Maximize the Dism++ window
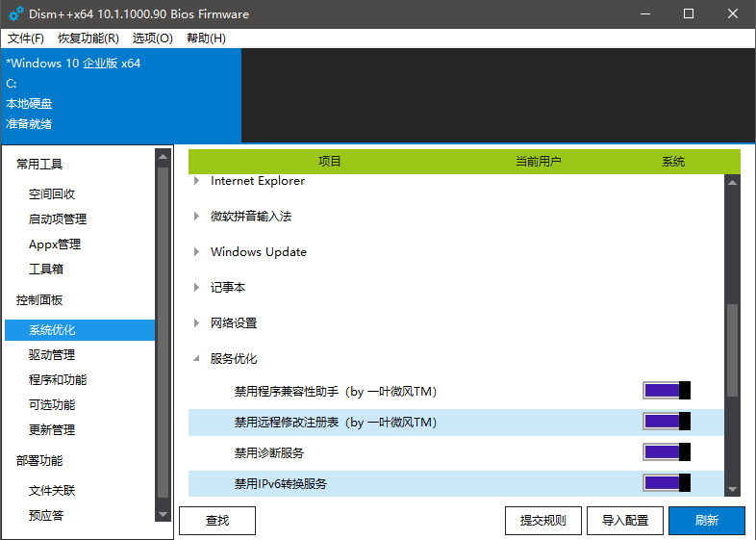The height and width of the screenshot is (540, 756). [x=689, y=13]
